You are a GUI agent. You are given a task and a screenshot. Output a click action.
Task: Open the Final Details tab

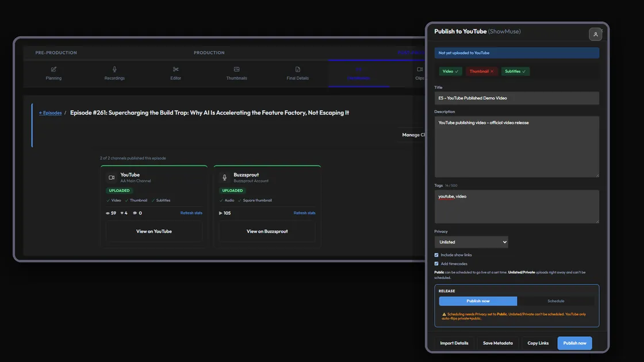[297, 73]
